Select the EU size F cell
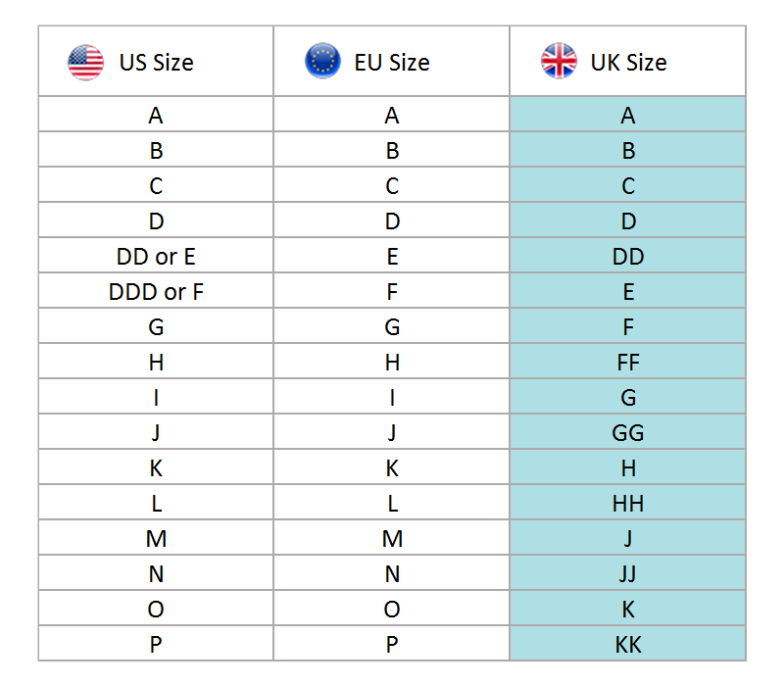 pyautogui.click(x=392, y=292)
